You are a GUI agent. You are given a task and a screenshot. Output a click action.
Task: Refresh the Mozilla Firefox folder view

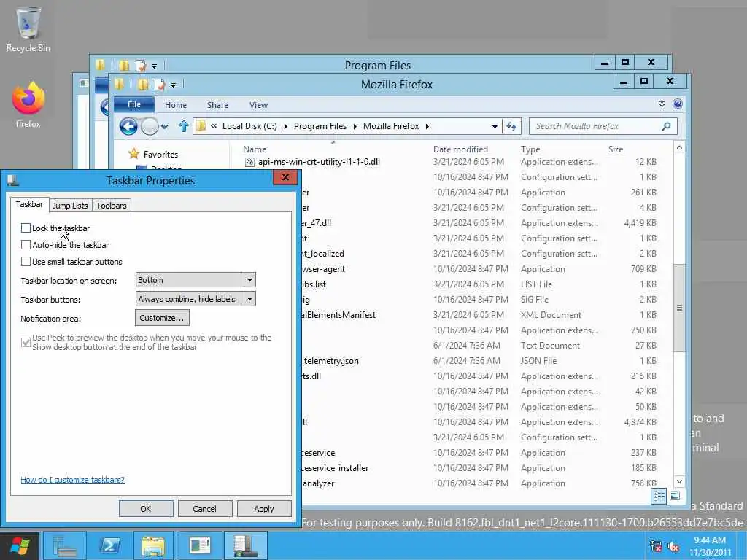511,126
